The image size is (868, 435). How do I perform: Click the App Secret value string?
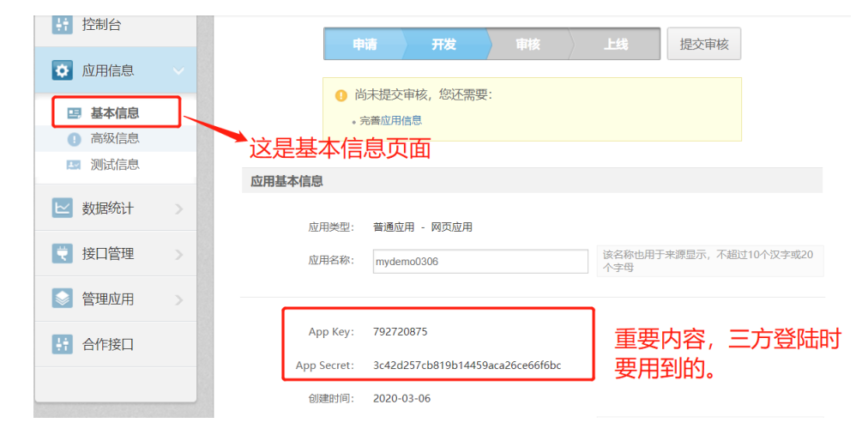[x=467, y=366]
